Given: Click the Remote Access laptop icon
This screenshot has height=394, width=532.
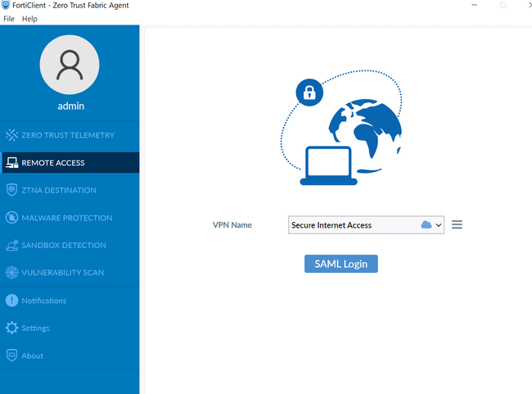Looking at the screenshot, I should 12,163.
